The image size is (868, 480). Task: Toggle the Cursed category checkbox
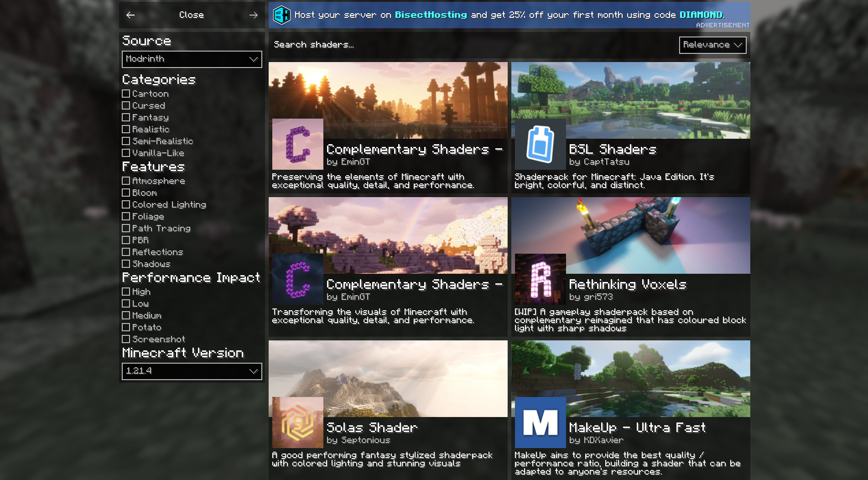[126, 105]
